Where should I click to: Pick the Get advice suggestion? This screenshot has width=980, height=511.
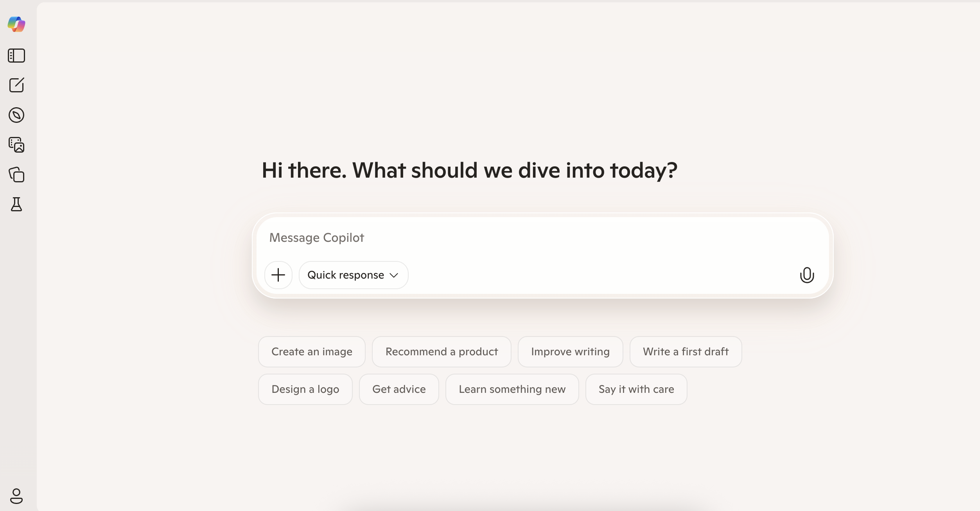tap(399, 389)
